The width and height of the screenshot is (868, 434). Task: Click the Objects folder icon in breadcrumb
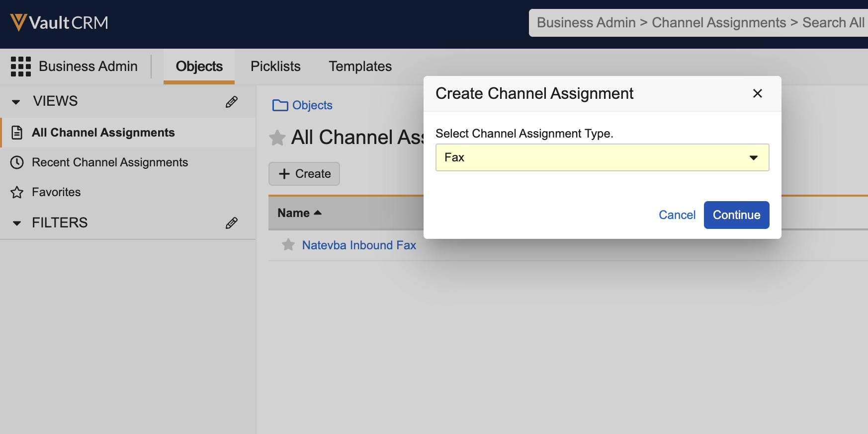tap(280, 105)
